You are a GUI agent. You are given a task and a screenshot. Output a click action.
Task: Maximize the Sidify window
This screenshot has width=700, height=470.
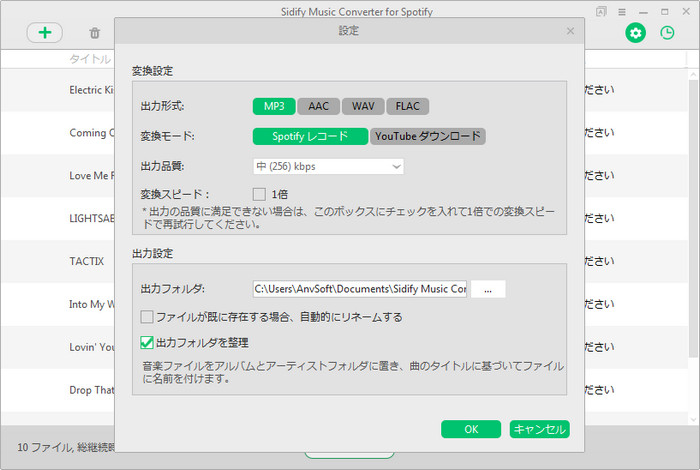pyautogui.click(x=665, y=12)
